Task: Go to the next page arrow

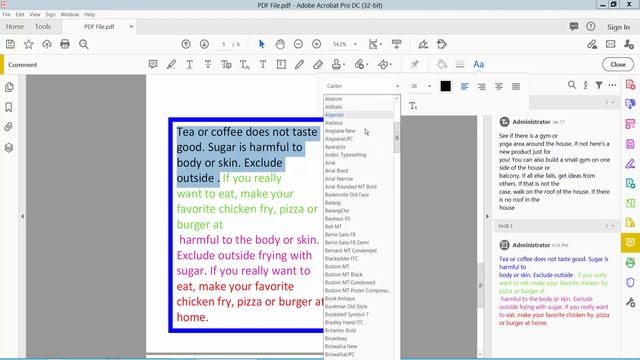Action: 204,44
